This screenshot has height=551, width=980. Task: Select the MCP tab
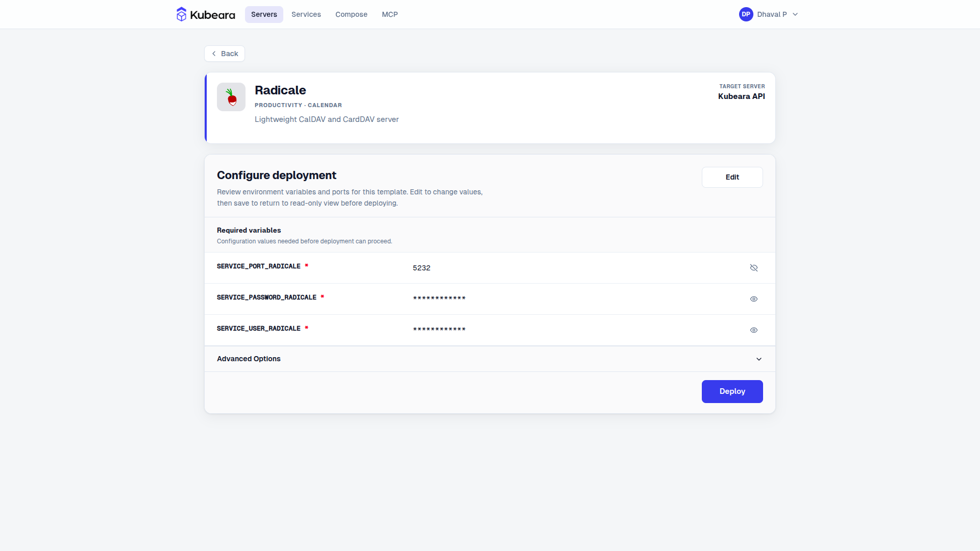(390, 14)
